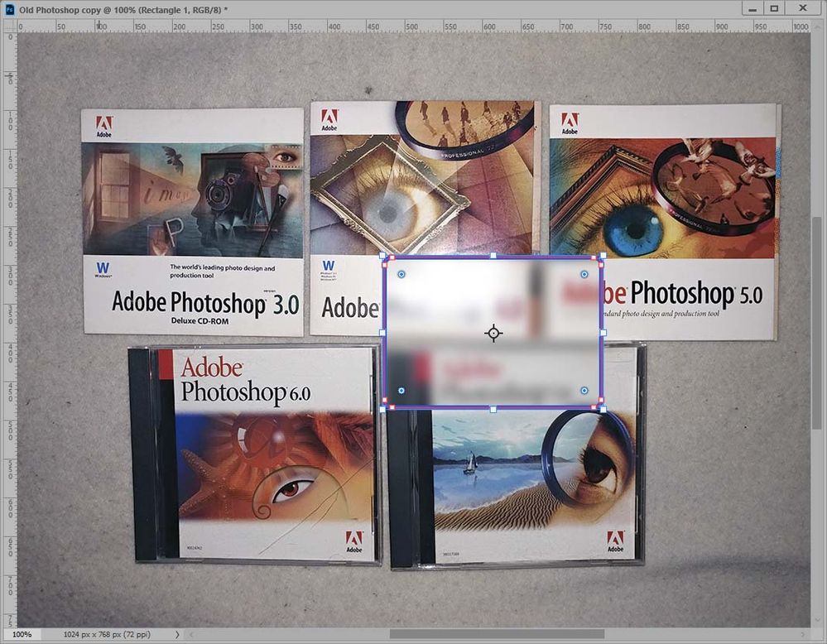Expand the status bar arrow beside document dimensions
This screenshot has height=644, width=827.
coord(177,635)
